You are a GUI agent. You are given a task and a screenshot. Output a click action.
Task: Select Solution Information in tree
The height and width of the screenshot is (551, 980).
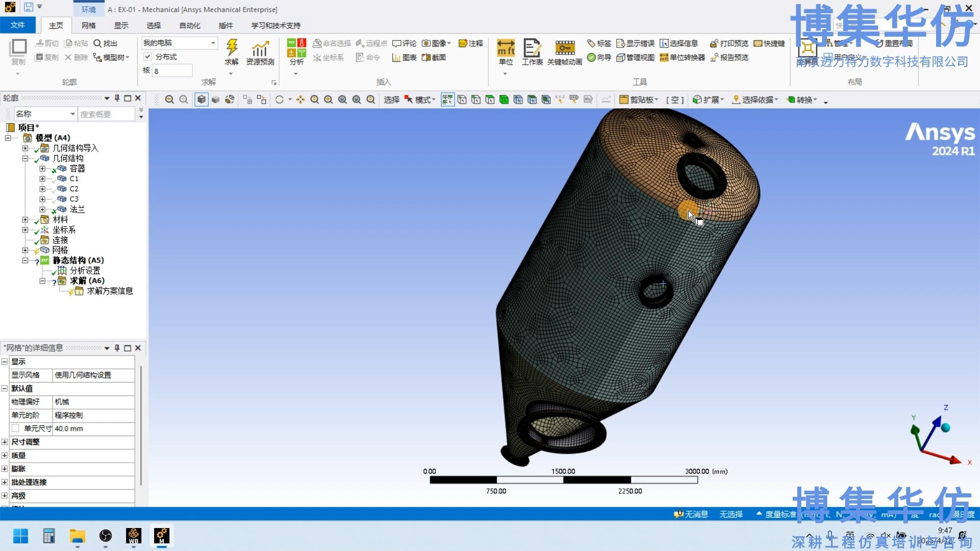click(x=109, y=291)
